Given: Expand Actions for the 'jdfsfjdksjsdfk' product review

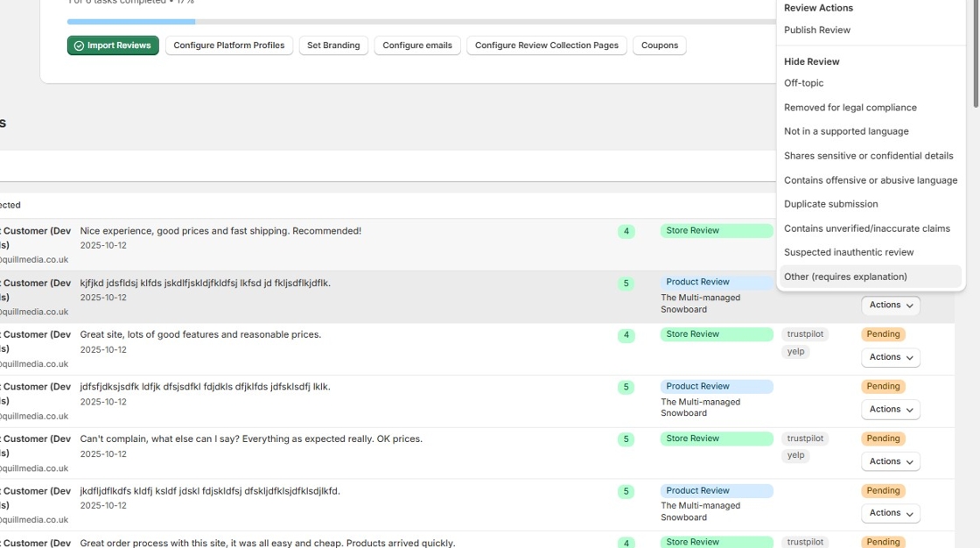Looking at the screenshot, I should tap(890, 409).
